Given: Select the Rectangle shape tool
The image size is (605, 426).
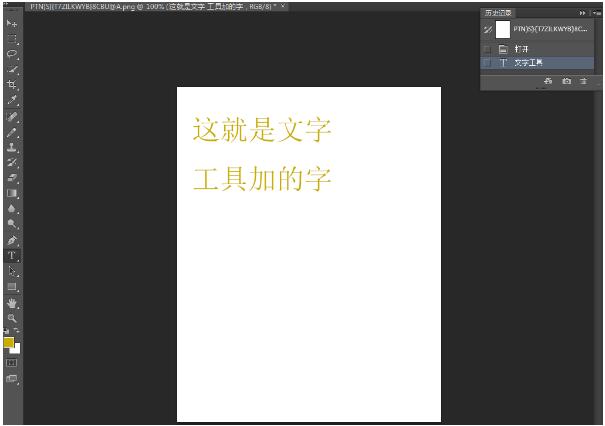Looking at the screenshot, I should [x=12, y=287].
